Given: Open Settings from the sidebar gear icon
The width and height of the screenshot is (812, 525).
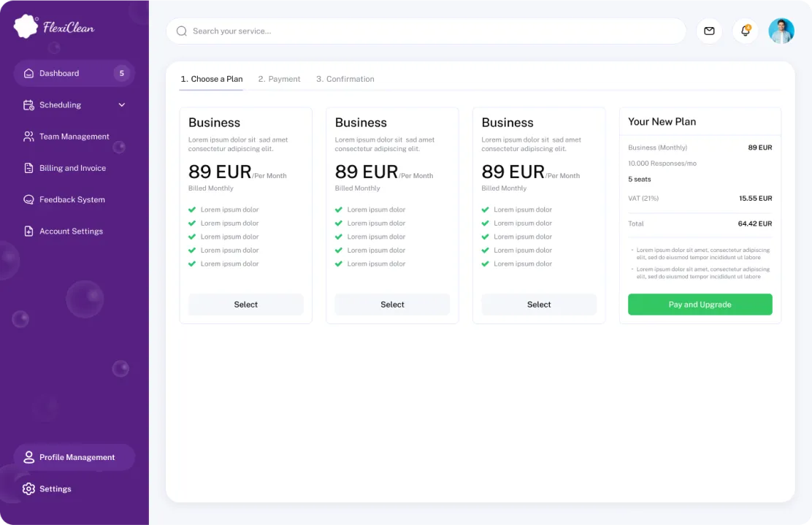Looking at the screenshot, I should pos(28,488).
